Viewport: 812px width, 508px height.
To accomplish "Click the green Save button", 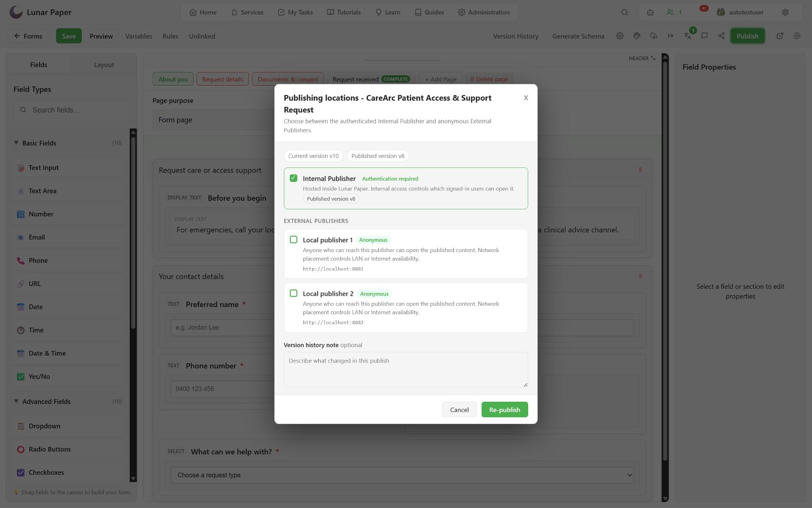I will [x=69, y=36].
